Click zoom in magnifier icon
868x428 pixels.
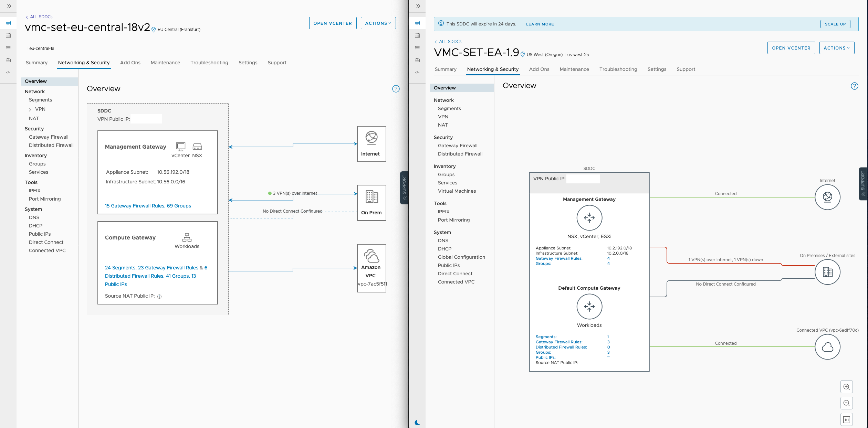click(x=846, y=387)
